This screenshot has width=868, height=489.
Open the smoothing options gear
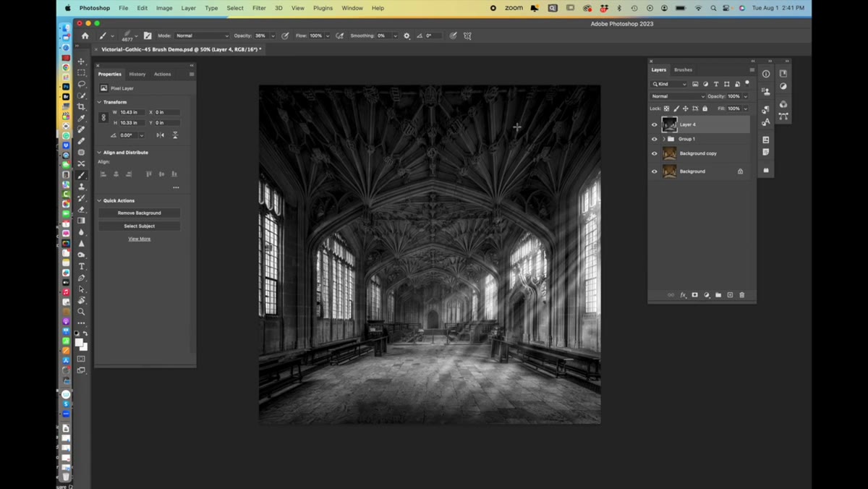pos(407,35)
